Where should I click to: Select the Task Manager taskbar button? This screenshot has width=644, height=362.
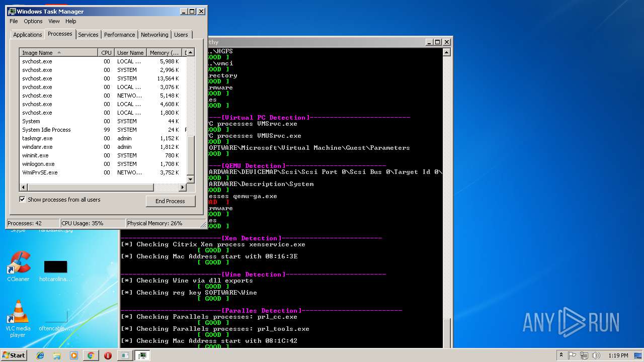pyautogui.click(x=142, y=355)
